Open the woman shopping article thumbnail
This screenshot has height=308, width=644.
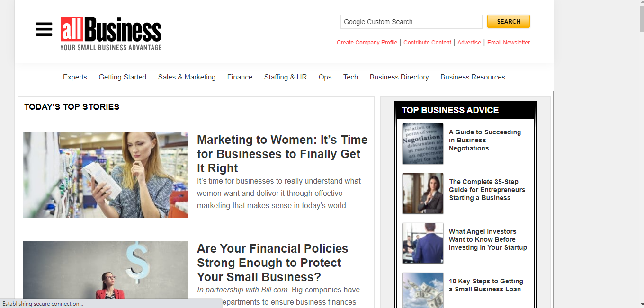point(105,175)
